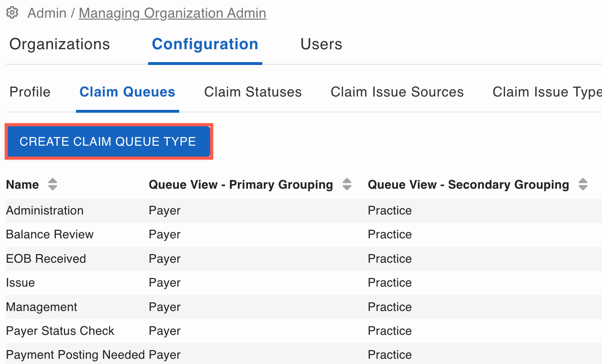Switch to Claim Issue Sources tab
602x364 pixels.
(x=397, y=92)
